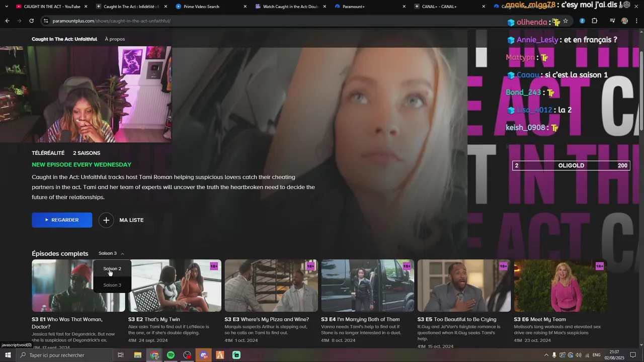
Task: Open the À propos section link
Action: point(115,39)
